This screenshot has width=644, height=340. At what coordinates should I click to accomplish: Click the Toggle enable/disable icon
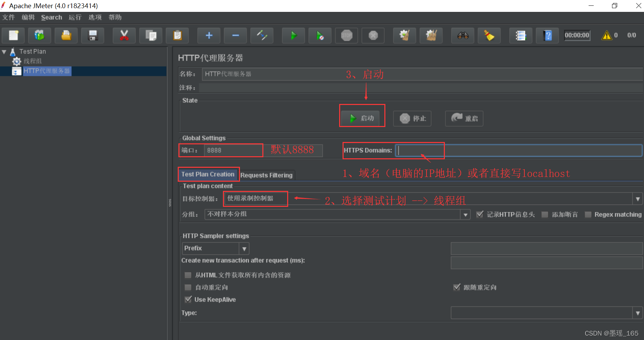[x=262, y=35]
